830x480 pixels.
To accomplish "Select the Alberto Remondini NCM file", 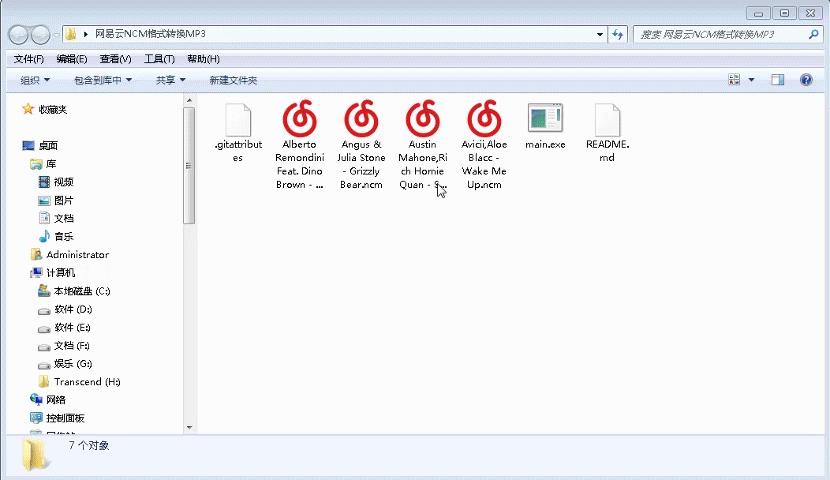I will point(299,121).
